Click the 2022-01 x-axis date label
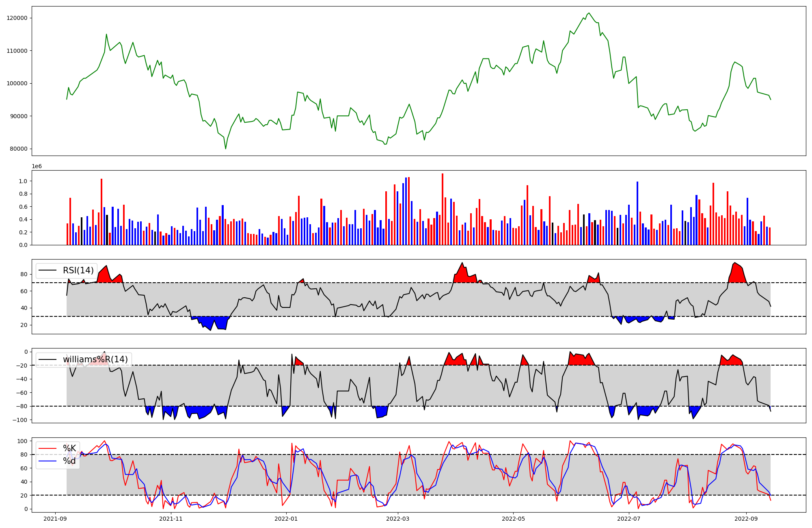This screenshot has width=812, height=528. tap(287, 519)
